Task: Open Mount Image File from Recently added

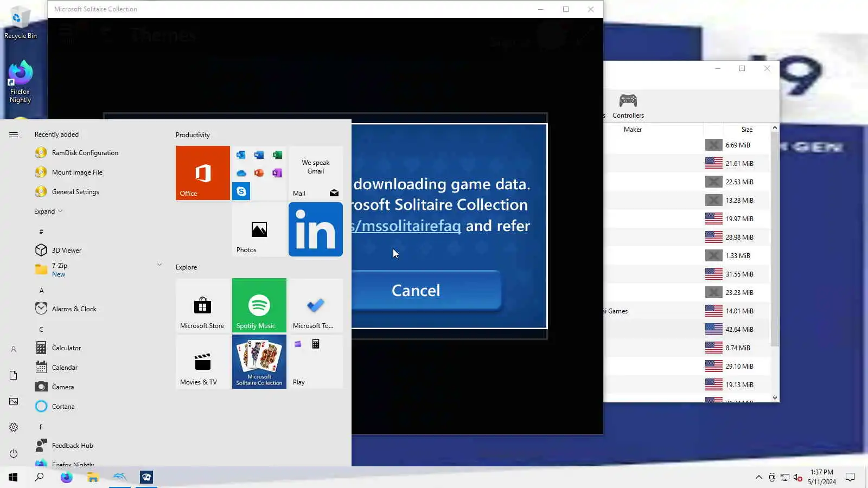Action: [98, 172]
